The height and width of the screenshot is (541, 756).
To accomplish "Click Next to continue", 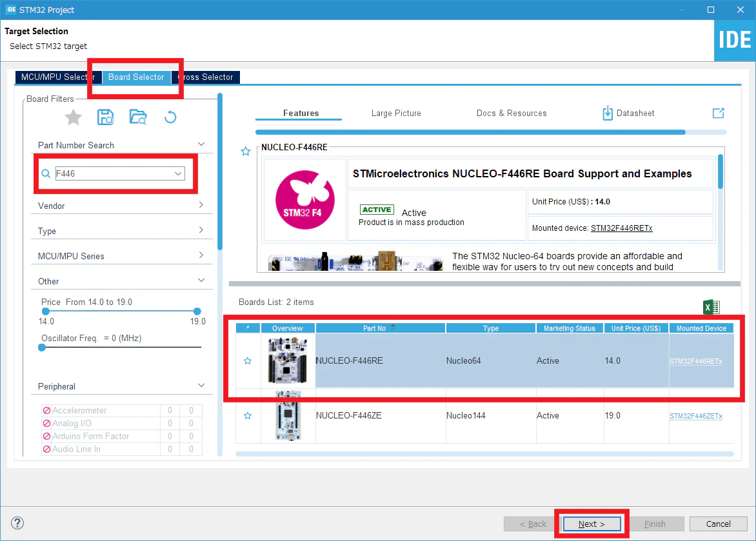I will [592, 524].
